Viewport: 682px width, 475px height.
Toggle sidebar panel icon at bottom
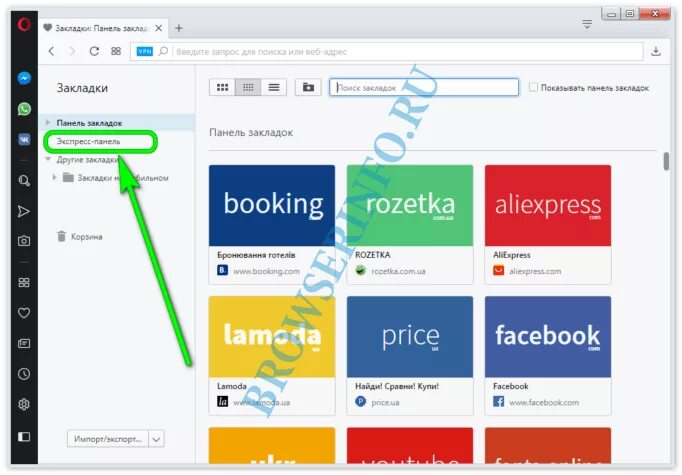click(x=24, y=436)
